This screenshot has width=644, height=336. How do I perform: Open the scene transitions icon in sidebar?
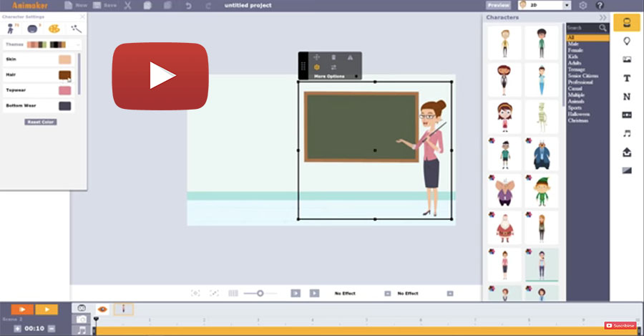coord(627,171)
